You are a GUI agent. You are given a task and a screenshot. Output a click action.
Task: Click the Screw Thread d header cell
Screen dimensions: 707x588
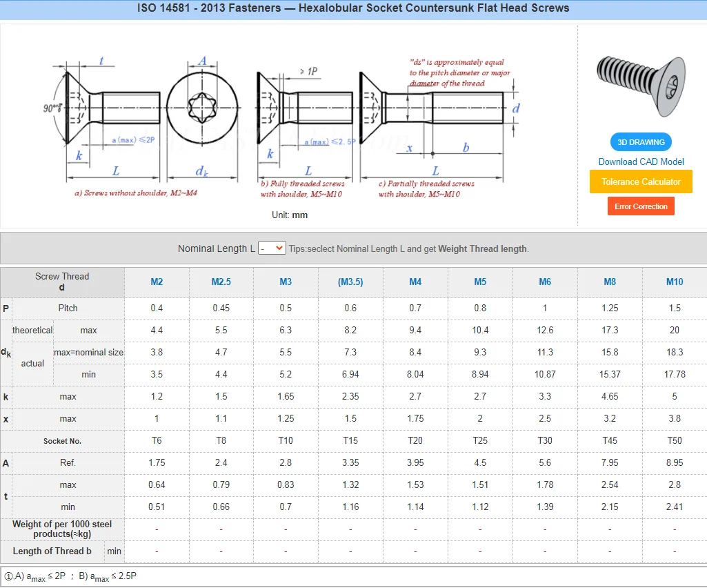pos(62,282)
